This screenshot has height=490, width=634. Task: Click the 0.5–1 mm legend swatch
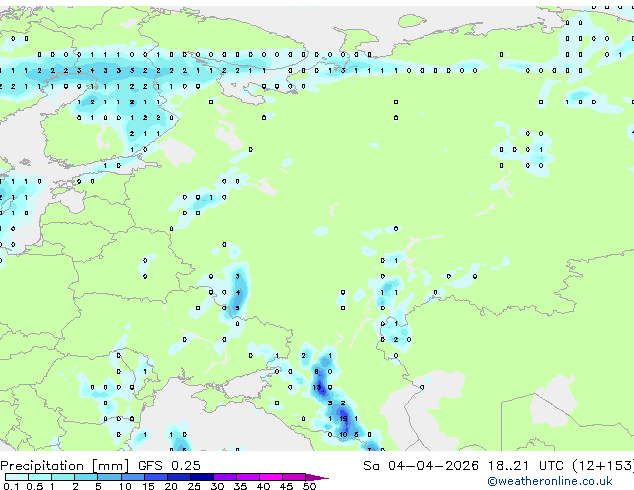pos(40,477)
